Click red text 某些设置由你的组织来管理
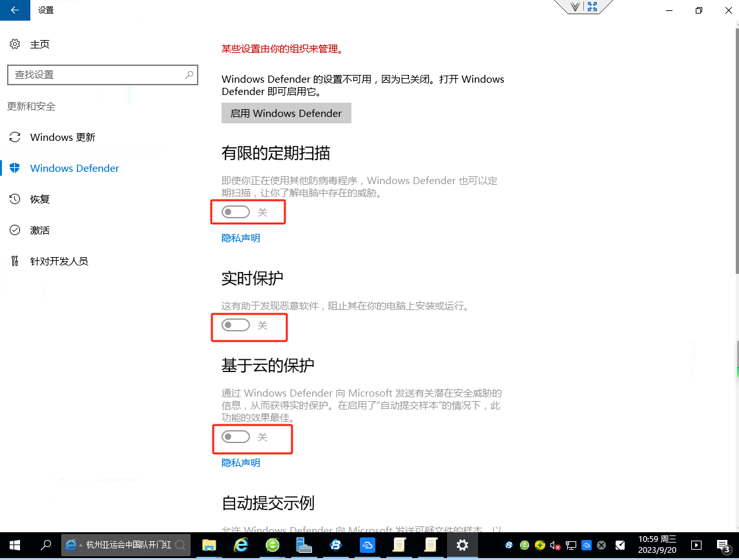This screenshot has width=739, height=560. pos(282,49)
